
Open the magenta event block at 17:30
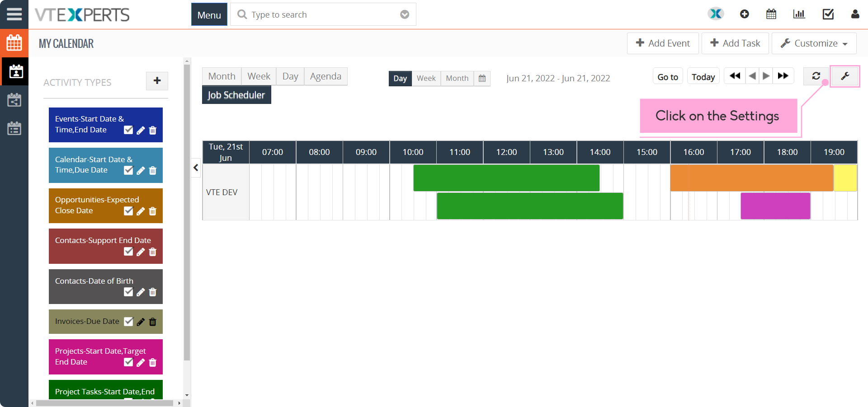[775, 206]
